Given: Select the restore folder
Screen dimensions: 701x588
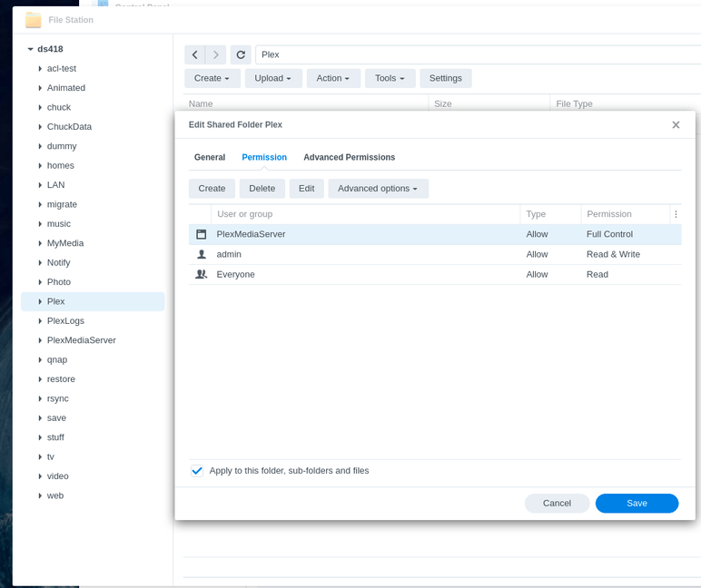Looking at the screenshot, I should (61, 379).
